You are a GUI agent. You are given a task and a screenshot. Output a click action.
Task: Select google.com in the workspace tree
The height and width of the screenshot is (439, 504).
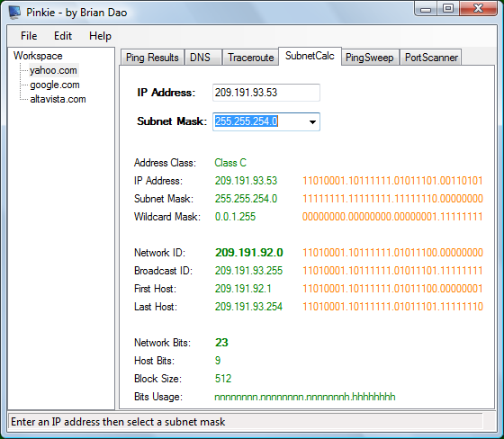click(55, 85)
